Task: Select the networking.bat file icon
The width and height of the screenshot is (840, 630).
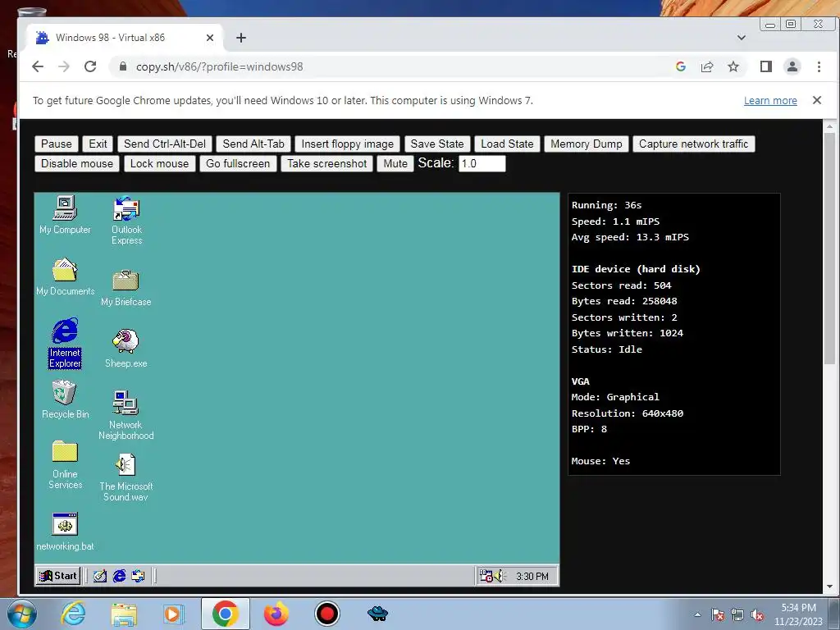Action: click(65, 532)
